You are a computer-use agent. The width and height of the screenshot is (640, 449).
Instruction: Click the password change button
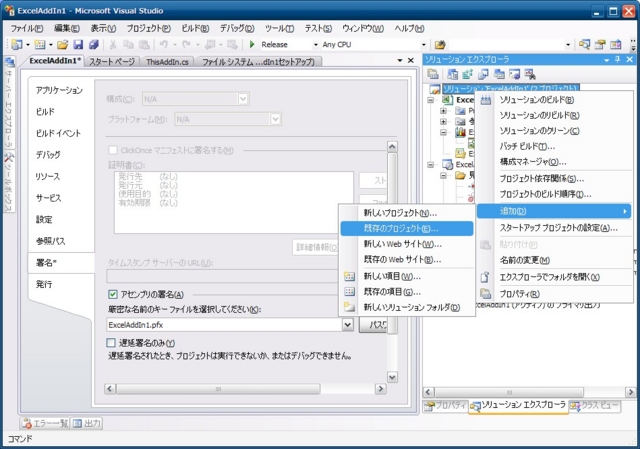pyautogui.click(x=373, y=325)
